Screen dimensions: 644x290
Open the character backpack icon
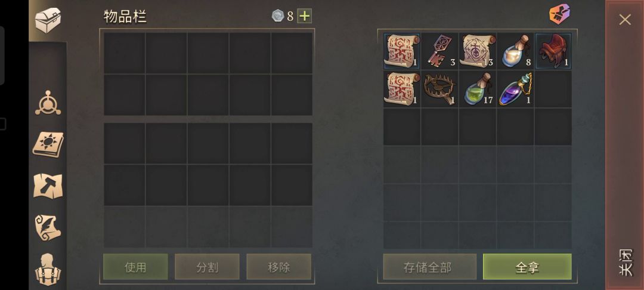[x=48, y=270]
